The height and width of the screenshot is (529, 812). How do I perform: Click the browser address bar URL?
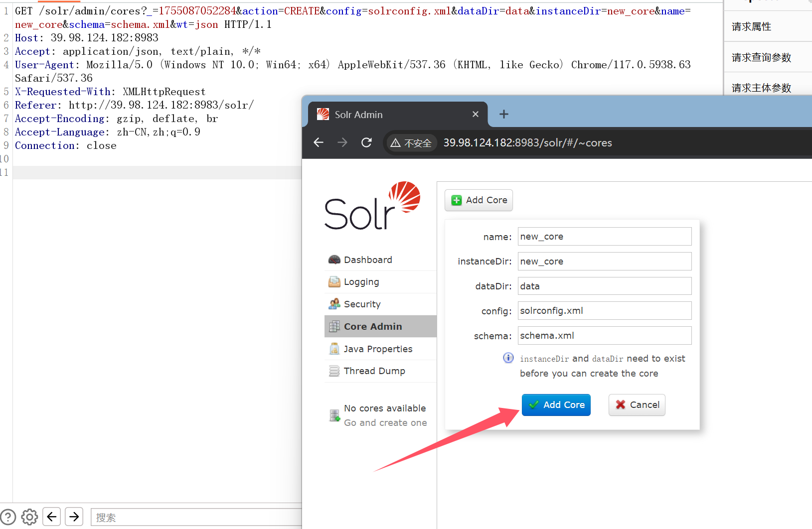[x=528, y=143]
